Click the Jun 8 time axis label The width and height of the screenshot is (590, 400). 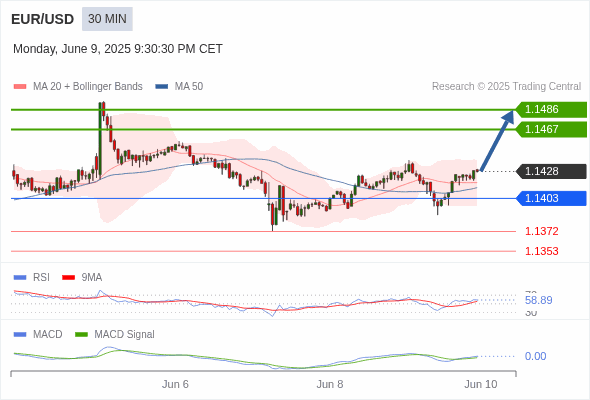coord(330,384)
